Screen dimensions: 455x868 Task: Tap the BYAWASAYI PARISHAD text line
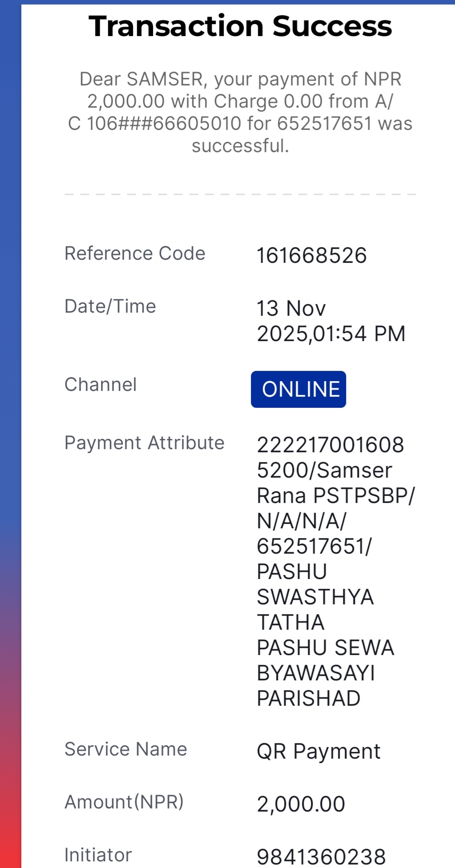point(316,686)
